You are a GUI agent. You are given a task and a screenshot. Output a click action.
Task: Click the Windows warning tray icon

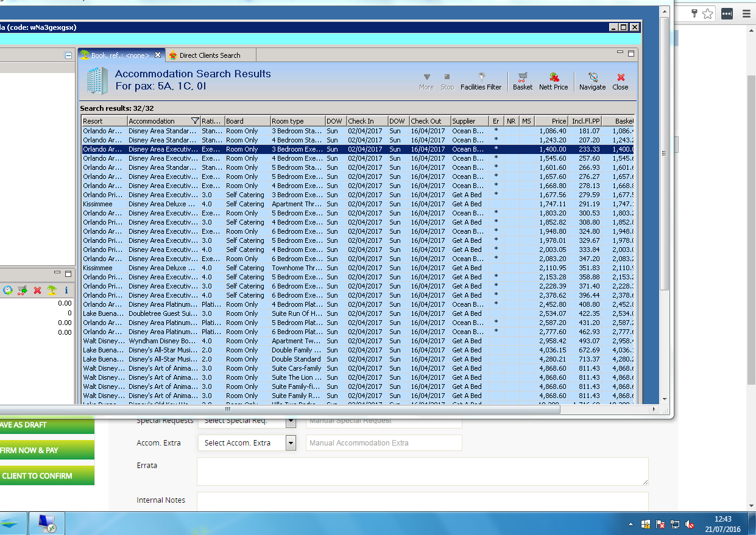point(645,524)
